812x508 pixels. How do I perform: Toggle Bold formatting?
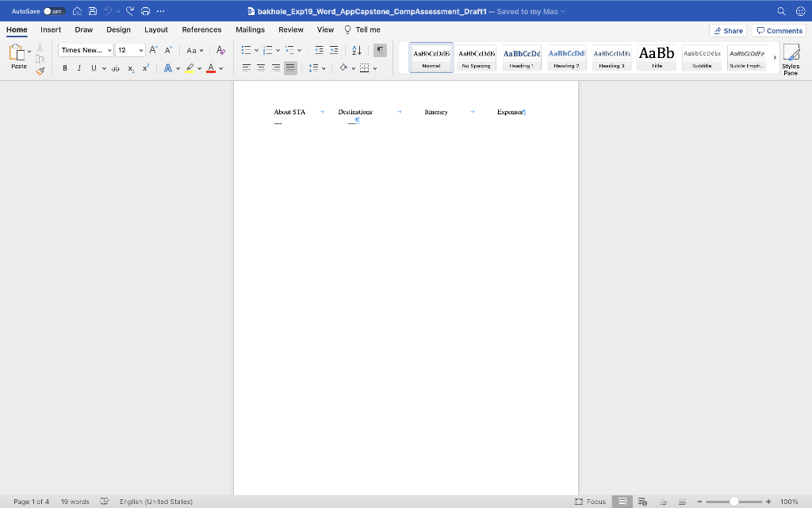(x=65, y=68)
